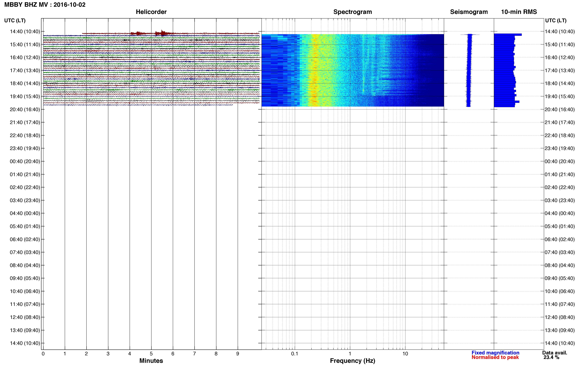Image resolution: width=588 pixels, height=368 pixels.
Task: Click the right '02:40 (22:40)' time label
Action: point(560,187)
